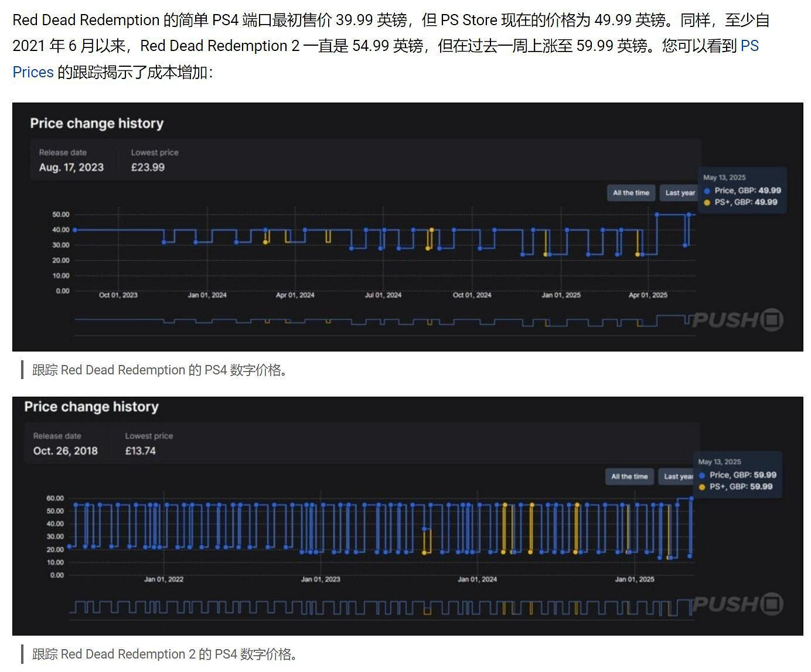Click the "Red Dead Redemption 2 的 PS4" image caption
The image size is (811, 672).
(x=165, y=654)
